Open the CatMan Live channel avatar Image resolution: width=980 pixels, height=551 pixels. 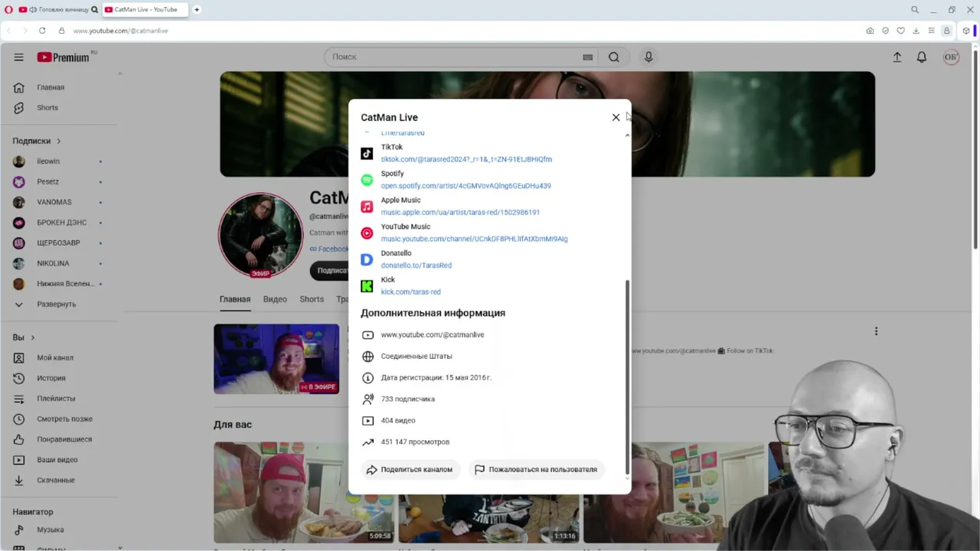coord(261,236)
